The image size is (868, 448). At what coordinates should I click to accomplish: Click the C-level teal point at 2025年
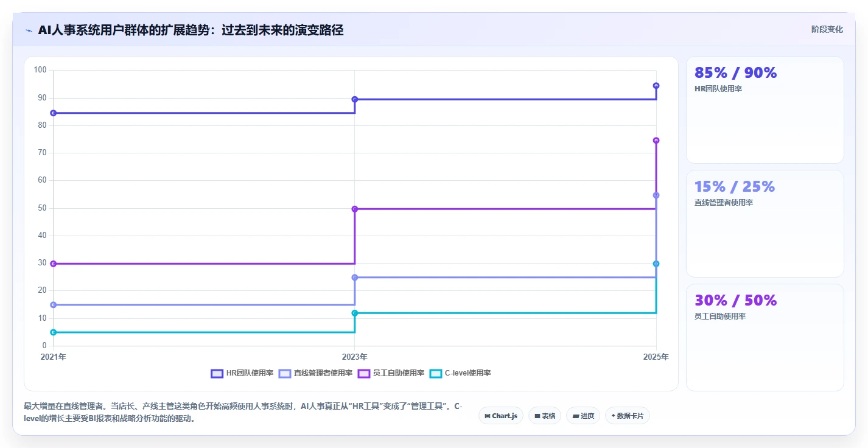(656, 264)
